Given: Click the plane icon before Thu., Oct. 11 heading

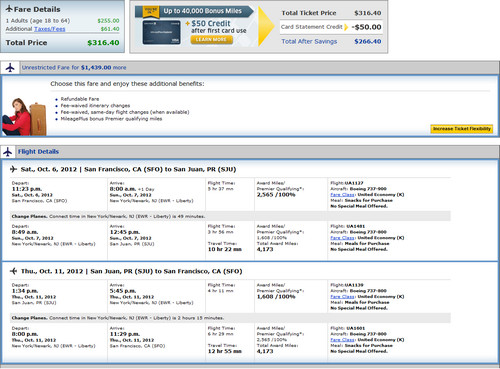Looking at the screenshot, I should (13, 271).
